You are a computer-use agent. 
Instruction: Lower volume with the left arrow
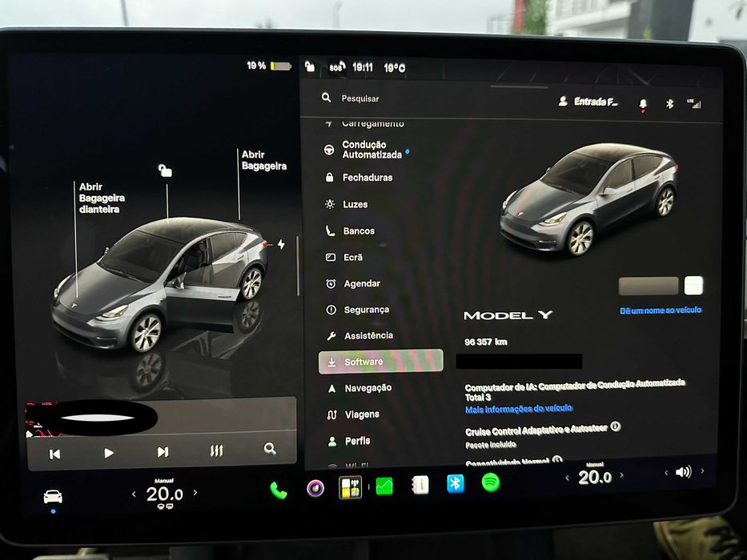[666, 473]
